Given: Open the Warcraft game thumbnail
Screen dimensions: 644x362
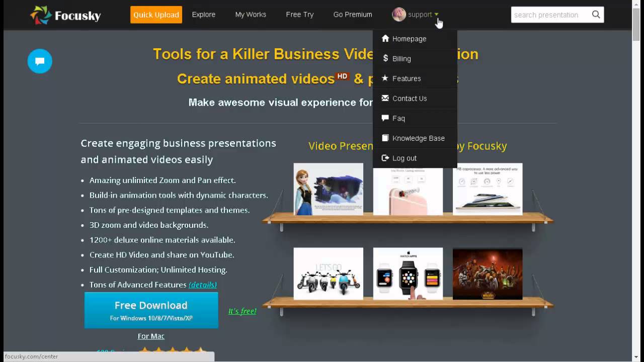Looking at the screenshot, I should pyautogui.click(x=488, y=274).
